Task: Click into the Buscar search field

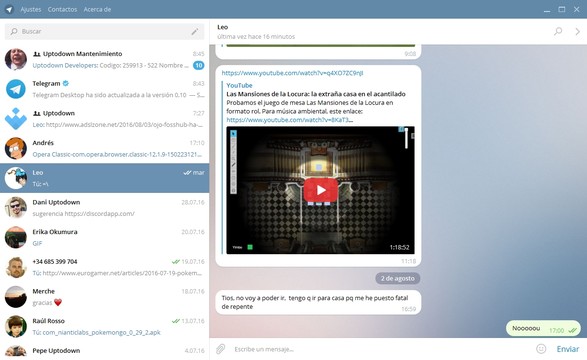Action: click(x=104, y=31)
